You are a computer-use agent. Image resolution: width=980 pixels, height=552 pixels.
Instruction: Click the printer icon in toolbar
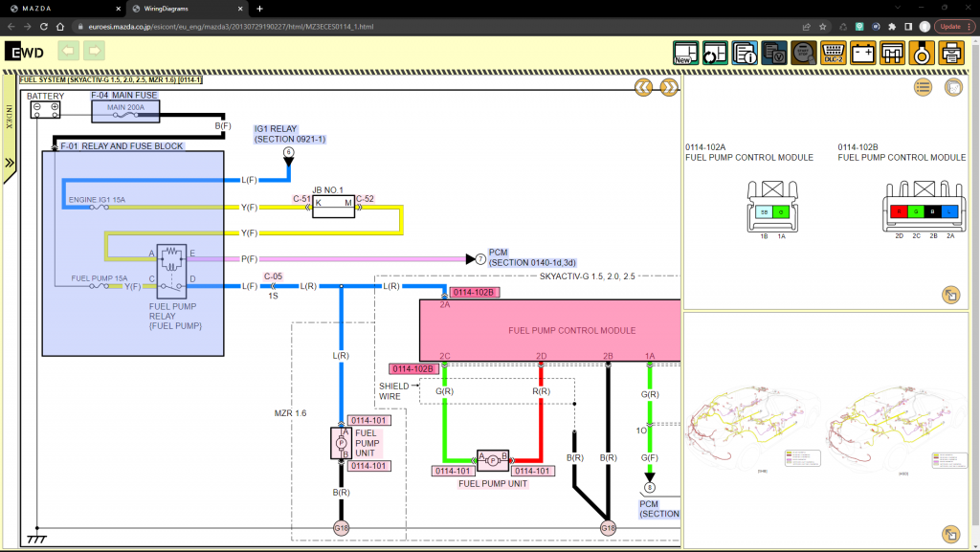[950, 53]
